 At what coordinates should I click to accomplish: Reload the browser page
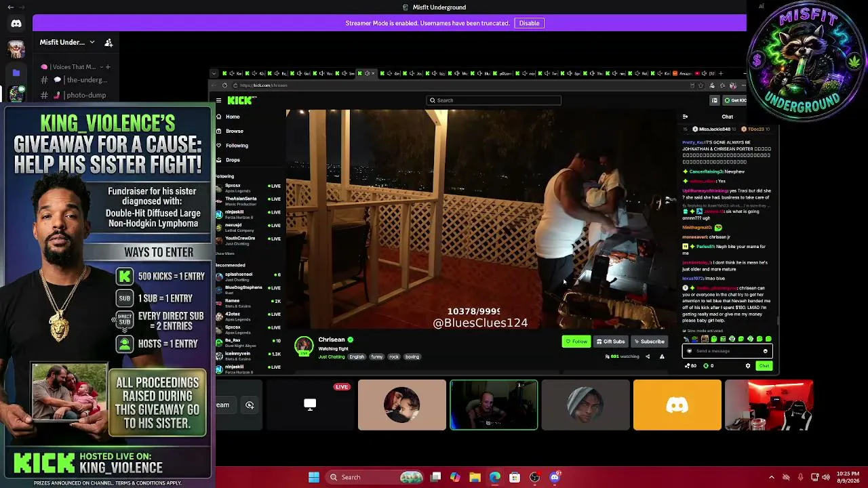(224, 85)
